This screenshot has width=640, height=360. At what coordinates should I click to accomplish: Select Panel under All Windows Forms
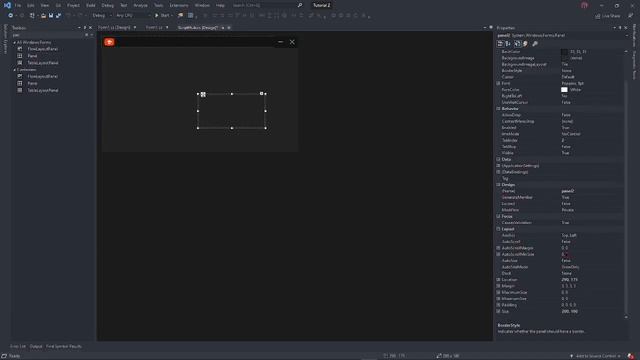click(32, 56)
